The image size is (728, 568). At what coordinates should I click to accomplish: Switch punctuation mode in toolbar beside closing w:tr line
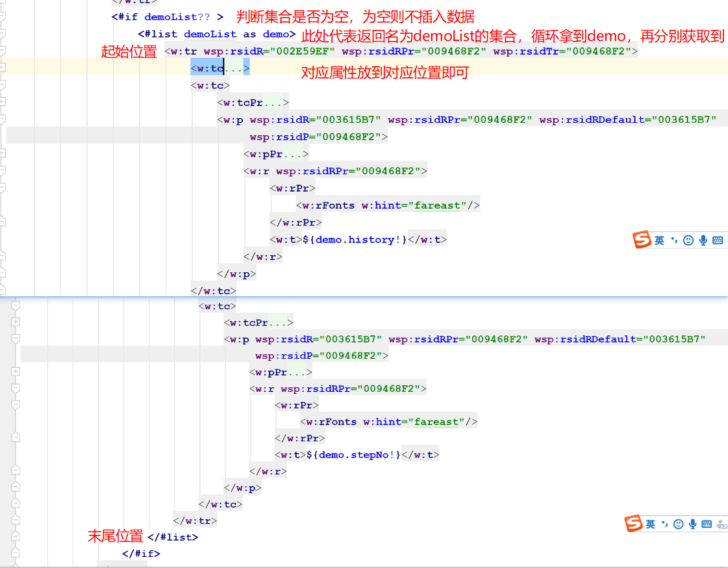(x=665, y=524)
